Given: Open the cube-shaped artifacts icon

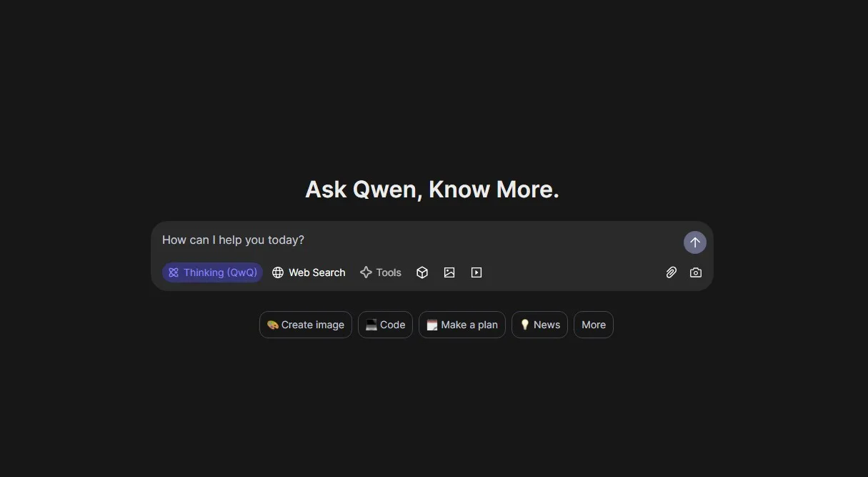Looking at the screenshot, I should (x=422, y=272).
